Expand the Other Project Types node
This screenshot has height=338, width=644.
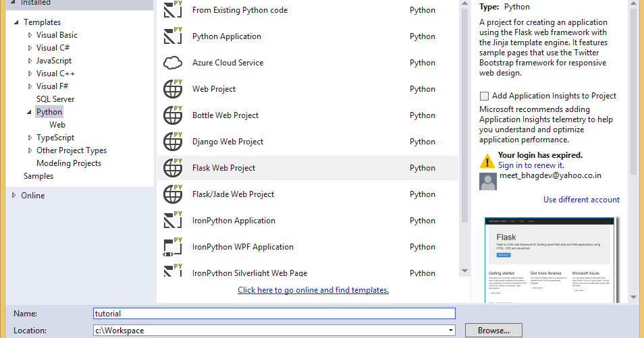coord(30,150)
